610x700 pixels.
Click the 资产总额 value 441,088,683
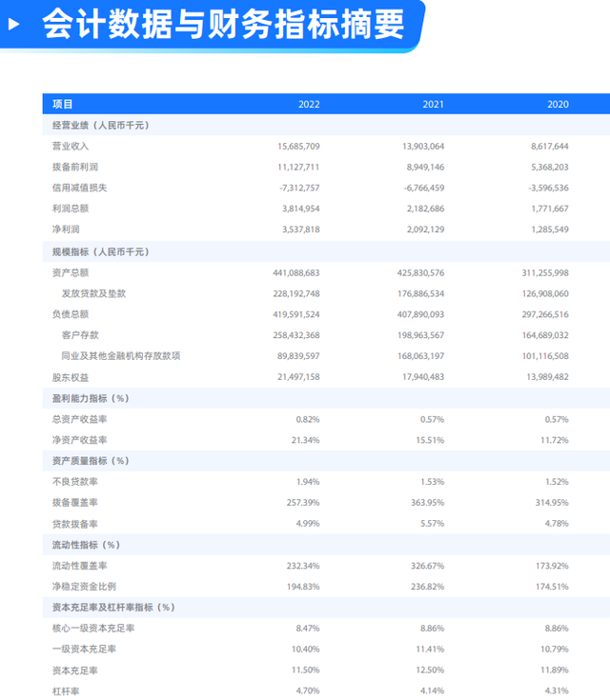[295, 272]
